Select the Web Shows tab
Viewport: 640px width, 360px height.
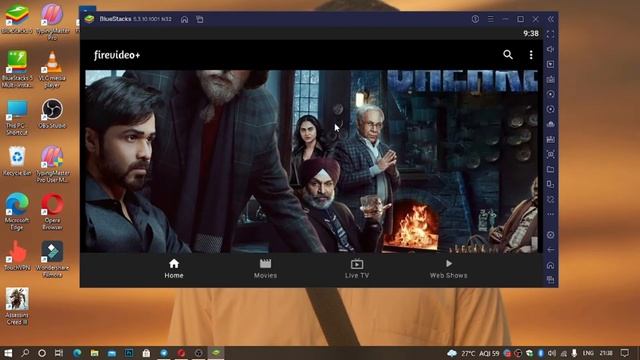coord(449,269)
